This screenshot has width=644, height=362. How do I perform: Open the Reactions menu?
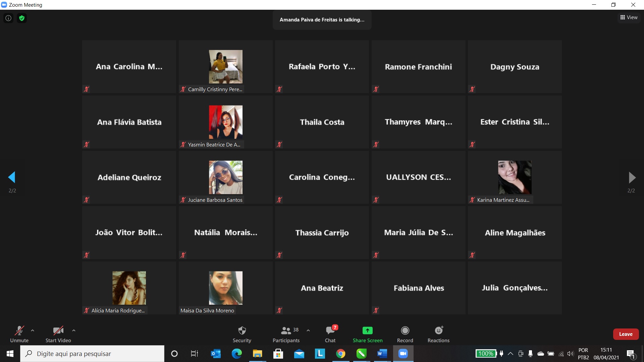pyautogui.click(x=438, y=331)
